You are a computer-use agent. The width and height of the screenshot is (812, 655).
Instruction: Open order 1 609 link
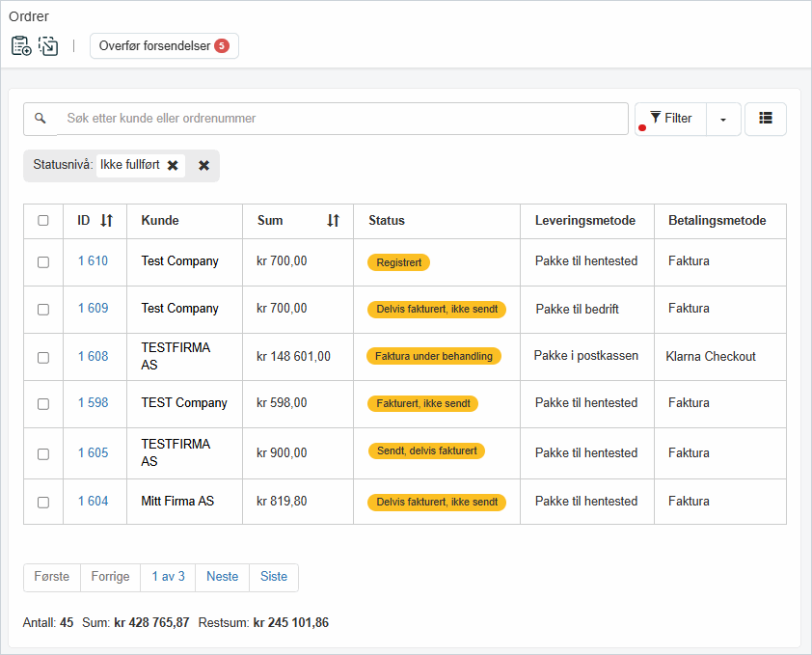pyautogui.click(x=93, y=309)
